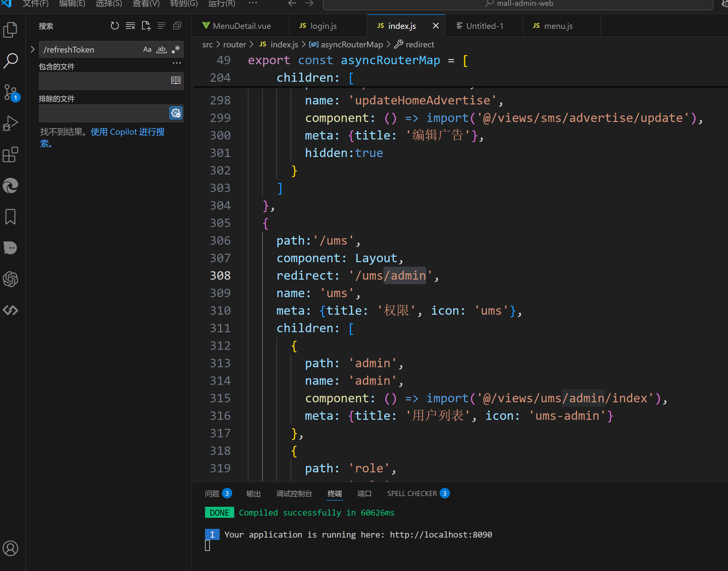Viewport: 728px width, 571px height.
Task: Click asyncRouterMap in breadcrumb
Action: click(x=351, y=44)
